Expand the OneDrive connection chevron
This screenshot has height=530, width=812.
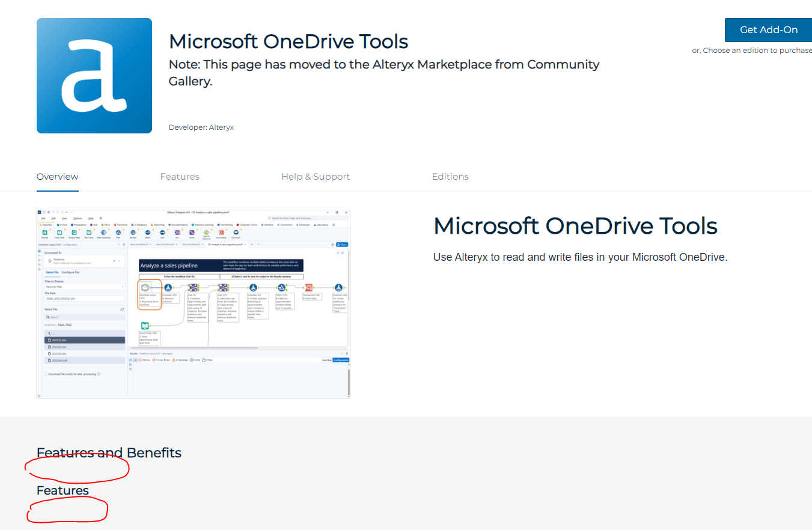[x=120, y=261]
